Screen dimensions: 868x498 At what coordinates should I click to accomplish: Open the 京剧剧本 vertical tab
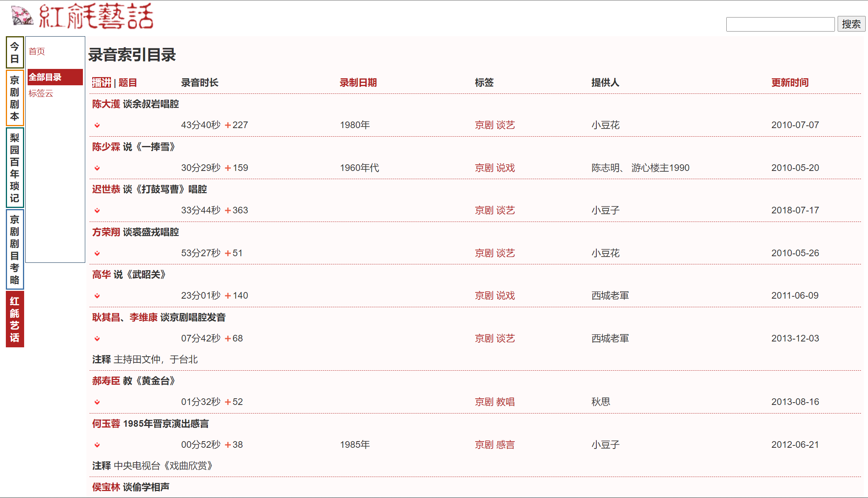[15, 98]
